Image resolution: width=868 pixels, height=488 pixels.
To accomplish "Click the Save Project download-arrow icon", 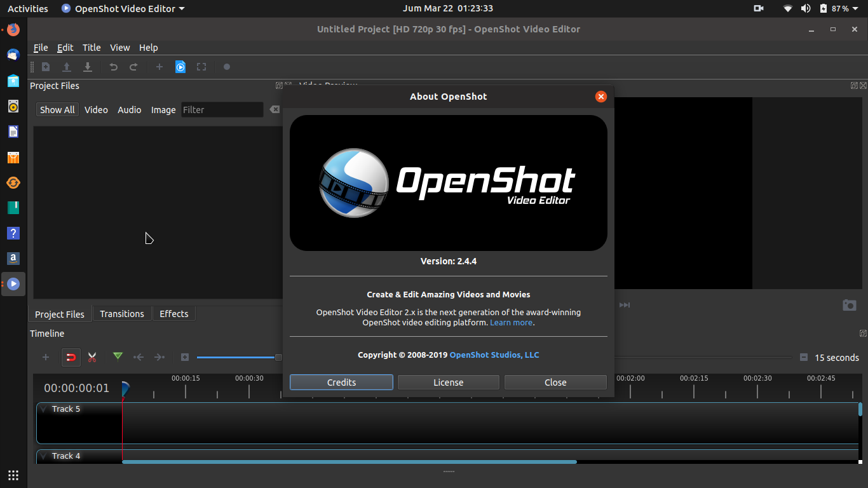I will tap(88, 67).
